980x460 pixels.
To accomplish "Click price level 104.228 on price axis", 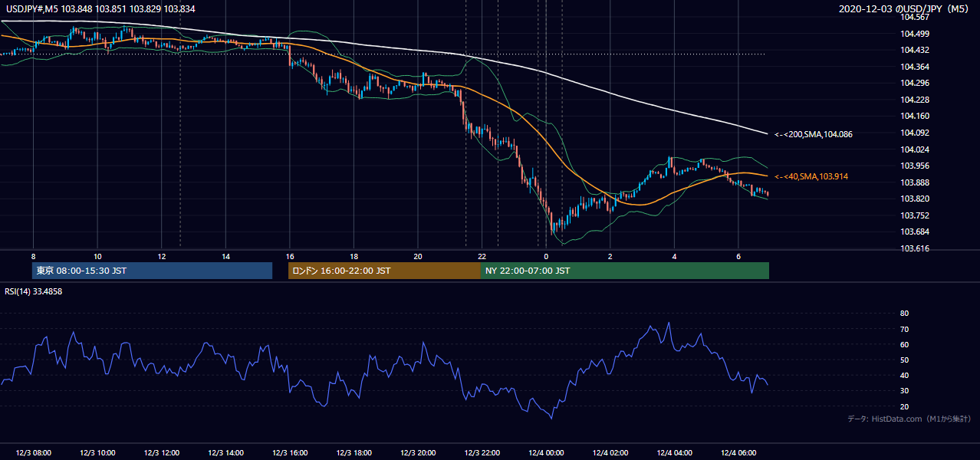I will [915, 100].
